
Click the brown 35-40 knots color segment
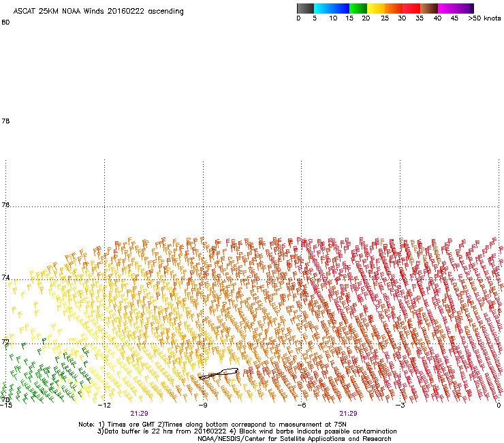[429, 8]
